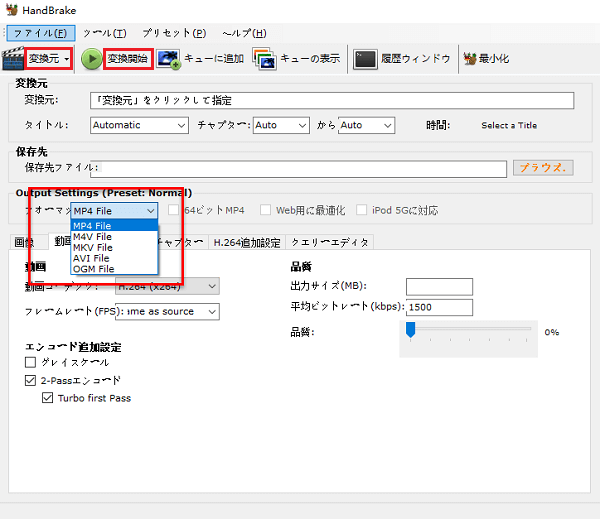The height and width of the screenshot is (519, 600).
Task: Click 最小化 toolbar label
Action: [x=494, y=59]
